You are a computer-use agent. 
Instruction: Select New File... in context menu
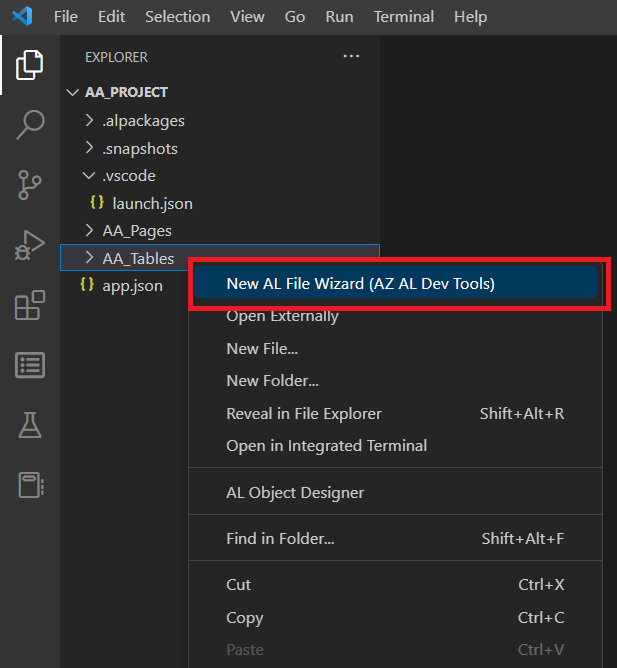[395, 348]
